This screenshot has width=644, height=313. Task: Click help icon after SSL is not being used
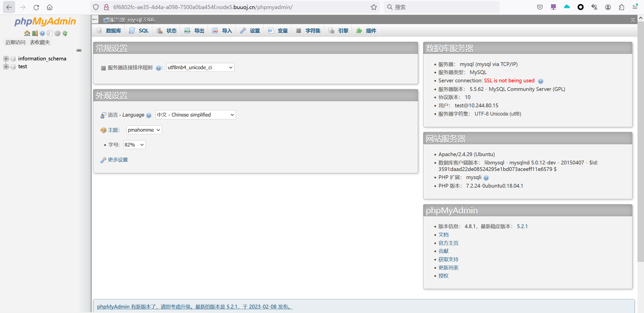(x=541, y=81)
